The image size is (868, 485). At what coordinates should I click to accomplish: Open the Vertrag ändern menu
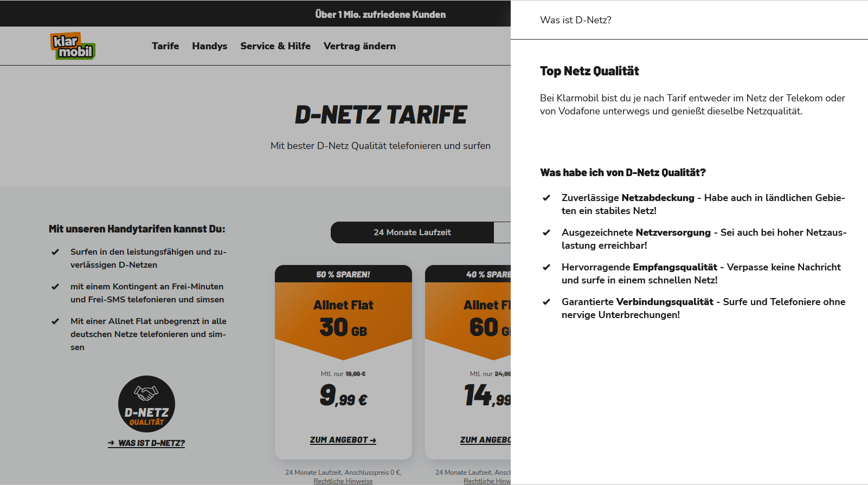[359, 46]
